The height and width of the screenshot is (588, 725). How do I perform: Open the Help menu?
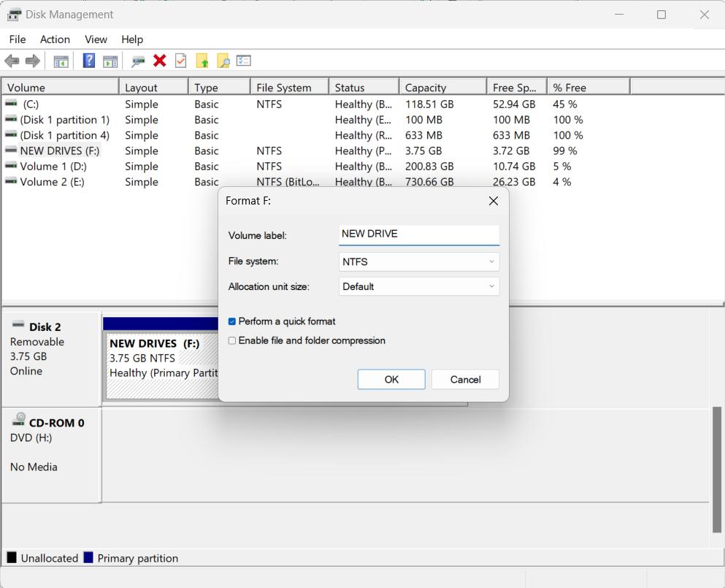tap(132, 39)
